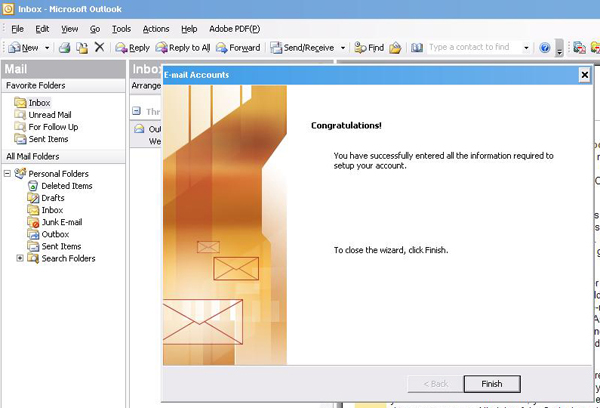Open the Tools menu
The image size is (600, 408).
(x=121, y=29)
